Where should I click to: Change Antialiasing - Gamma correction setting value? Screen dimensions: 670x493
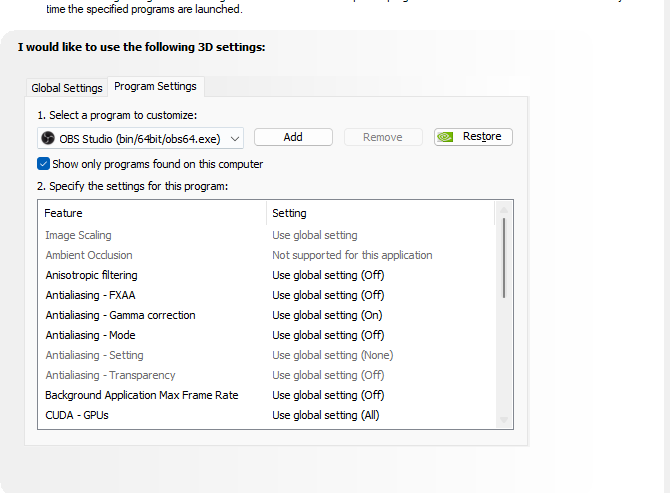pyautogui.click(x=328, y=315)
